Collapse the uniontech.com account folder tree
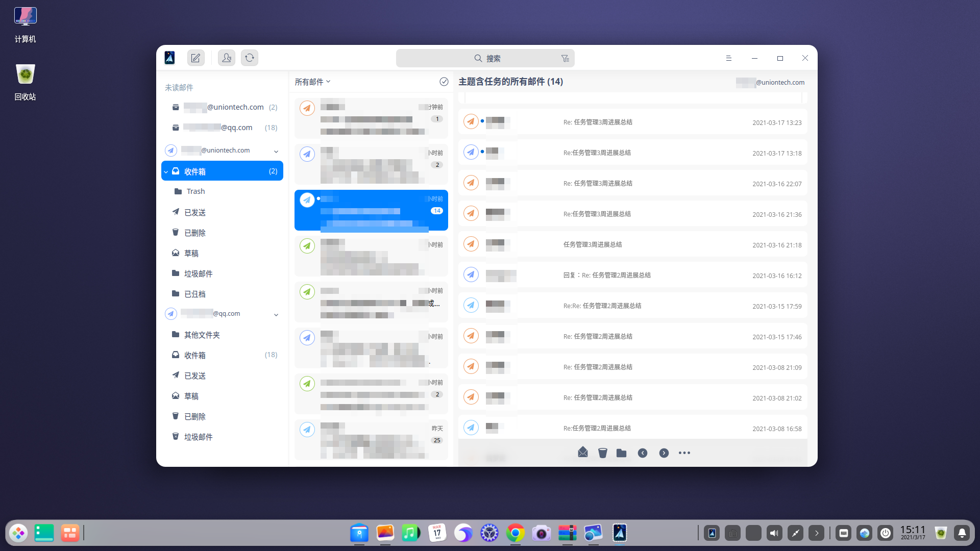The width and height of the screenshot is (980, 551). pyautogui.click(x=276, y=151)
